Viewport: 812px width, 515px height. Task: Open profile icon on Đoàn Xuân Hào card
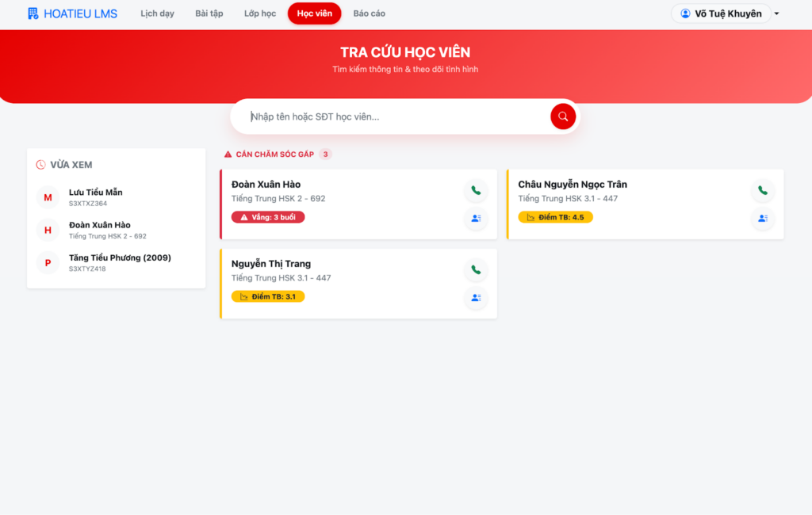coord(476,218)
